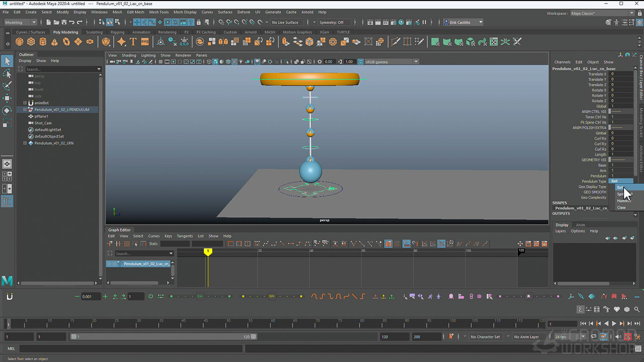Open the Mesh Tools menu
644x362 pixels.
tap(159, 12)
